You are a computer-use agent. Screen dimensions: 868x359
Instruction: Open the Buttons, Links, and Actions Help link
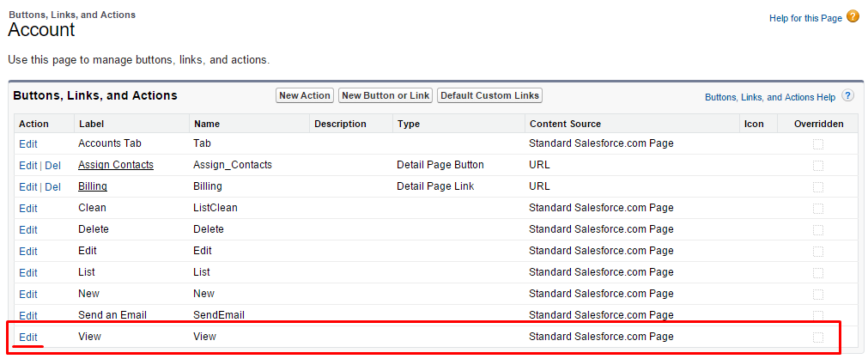tap(769, 98)
